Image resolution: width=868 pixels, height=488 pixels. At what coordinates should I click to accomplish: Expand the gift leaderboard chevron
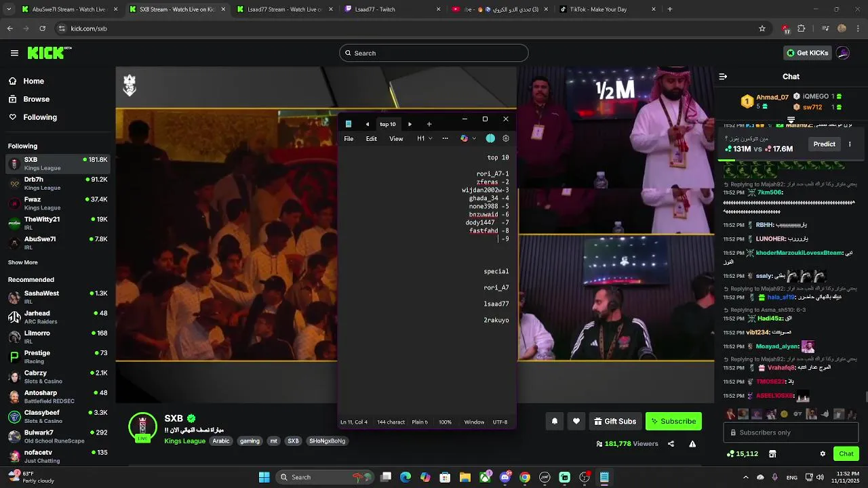(791, 120)
